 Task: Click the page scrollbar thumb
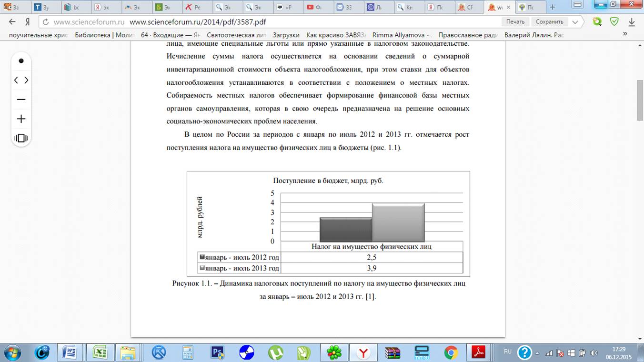pos(640,101)
